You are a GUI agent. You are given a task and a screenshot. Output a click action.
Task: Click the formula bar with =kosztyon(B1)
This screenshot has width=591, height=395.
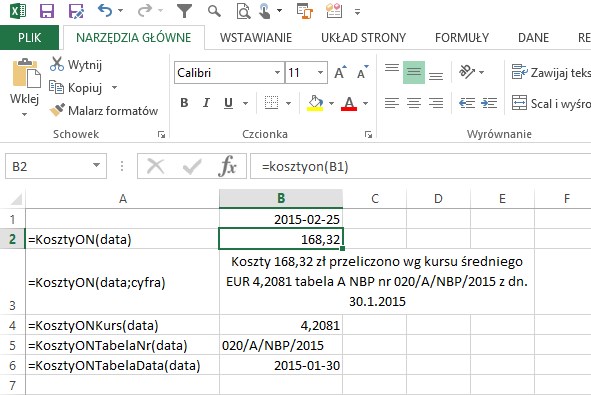tap(420, 166)
